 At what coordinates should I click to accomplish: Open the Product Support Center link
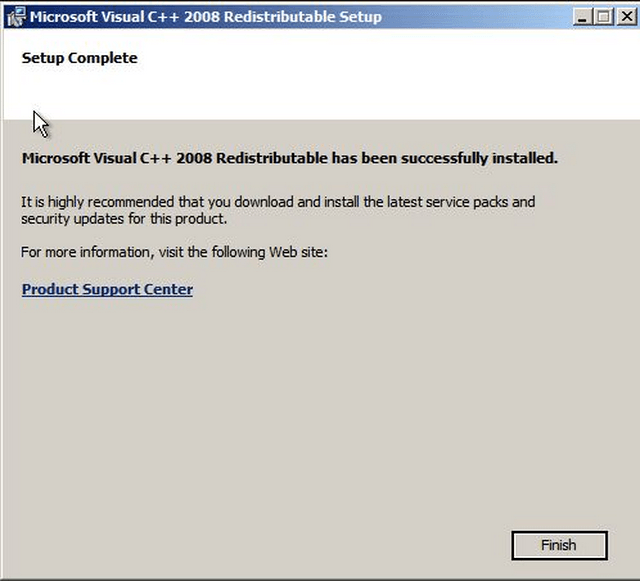tap(107, 289)
